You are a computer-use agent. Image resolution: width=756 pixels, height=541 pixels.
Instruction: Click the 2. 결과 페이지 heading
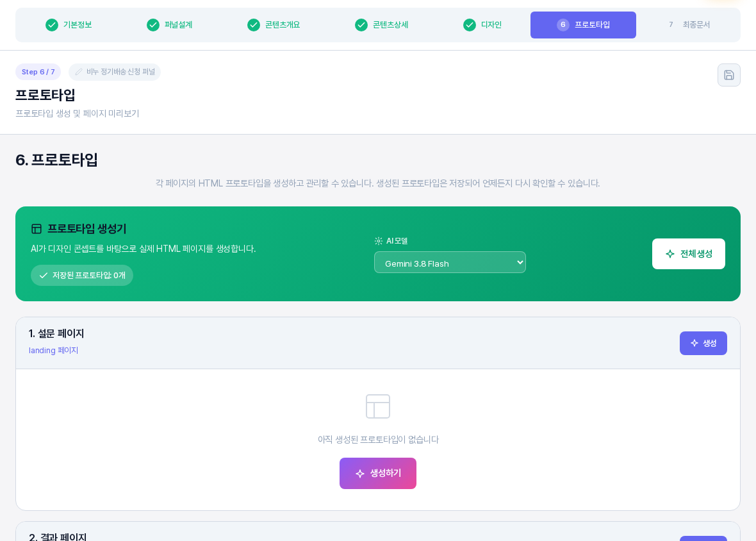point(58,537)
